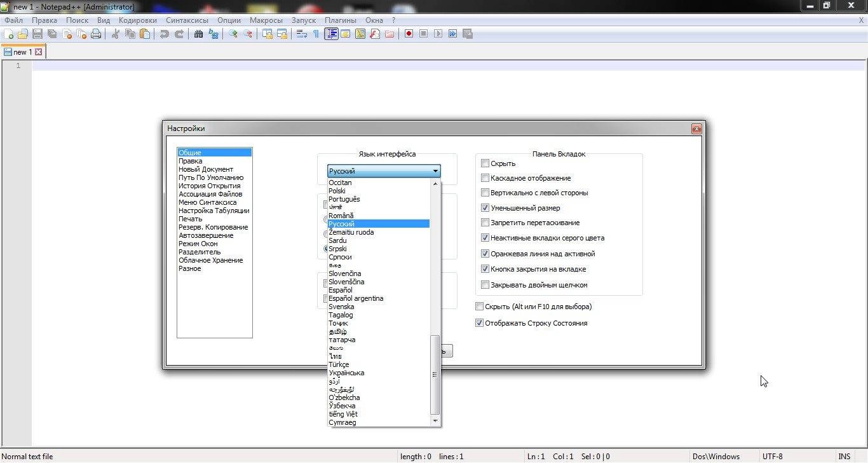Click the Replace toolbar icon
Viewport: 868px width, 463px height.
pyautogui.click(x=214, y=34)
